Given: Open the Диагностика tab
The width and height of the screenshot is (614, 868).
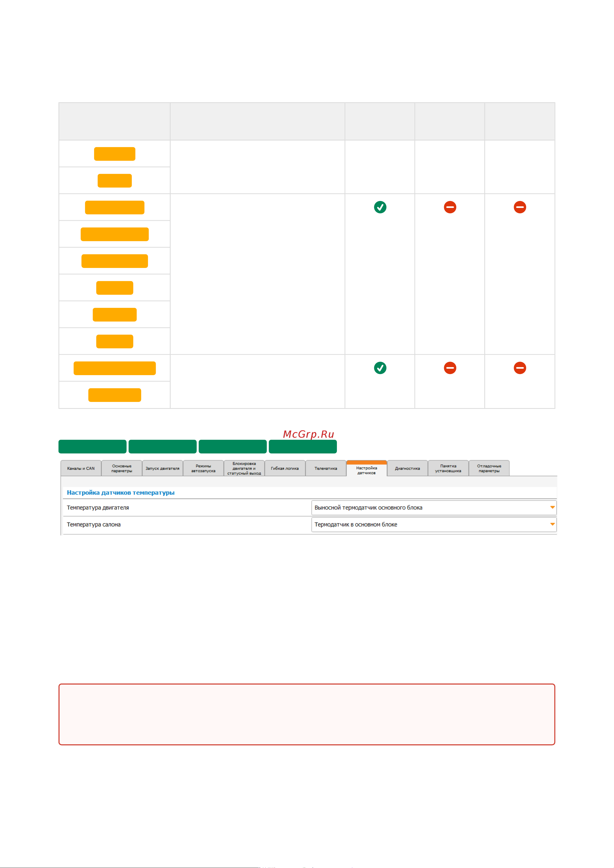Looking at the screenshot, I should (x=408, y=468).
